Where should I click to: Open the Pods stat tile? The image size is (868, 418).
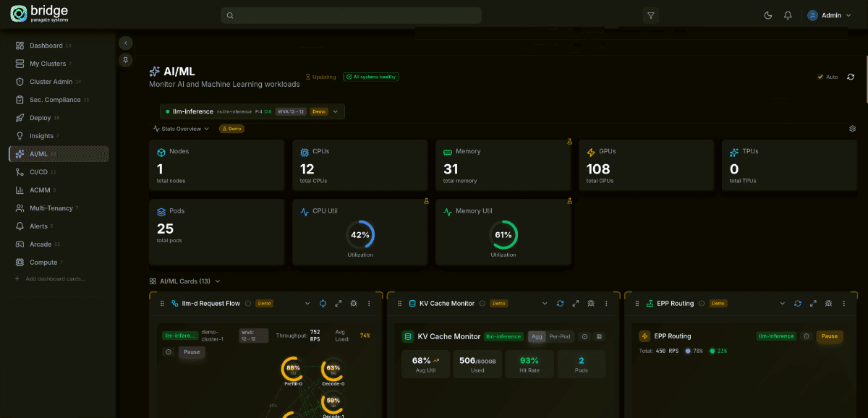[x=217, y=232]
